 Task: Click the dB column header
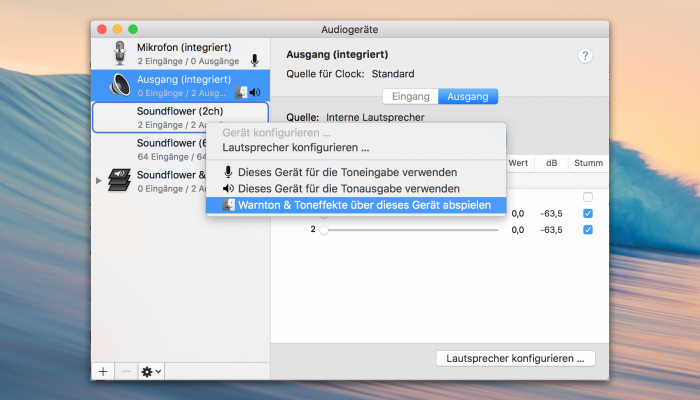(x=552, y=163)
